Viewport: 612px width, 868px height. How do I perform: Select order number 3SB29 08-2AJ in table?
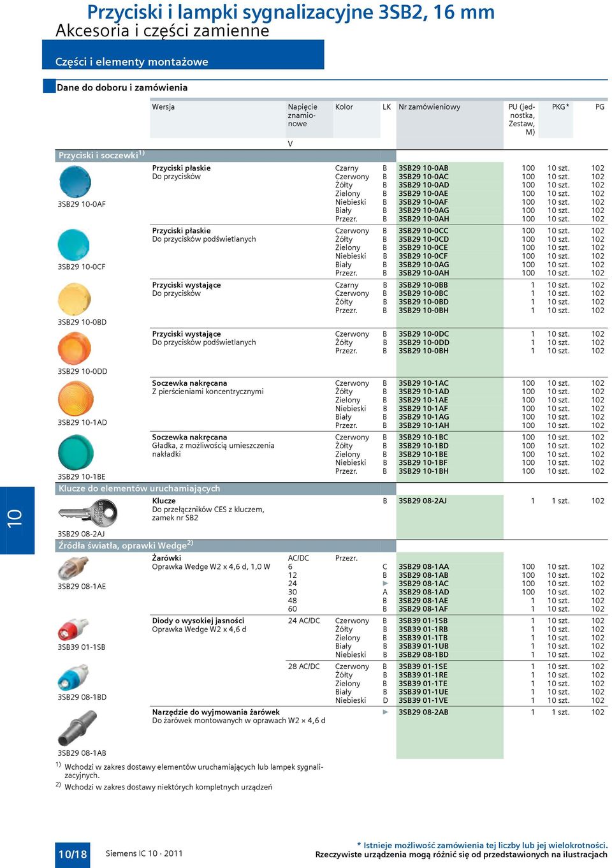pos(423,501)
